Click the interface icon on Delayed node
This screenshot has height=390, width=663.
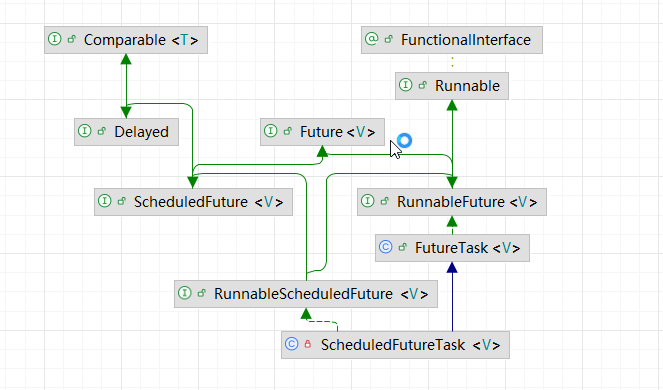(x=85, y=131)
